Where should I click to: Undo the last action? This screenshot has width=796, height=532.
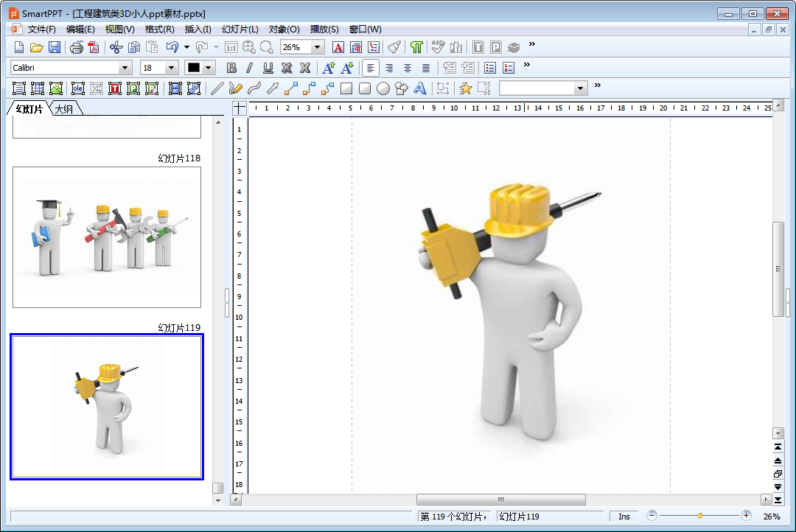click(x=172, y=47)
